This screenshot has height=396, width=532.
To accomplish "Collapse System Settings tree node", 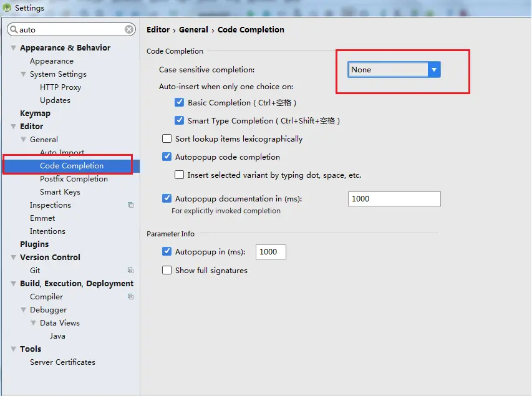I will coord(23,74).
